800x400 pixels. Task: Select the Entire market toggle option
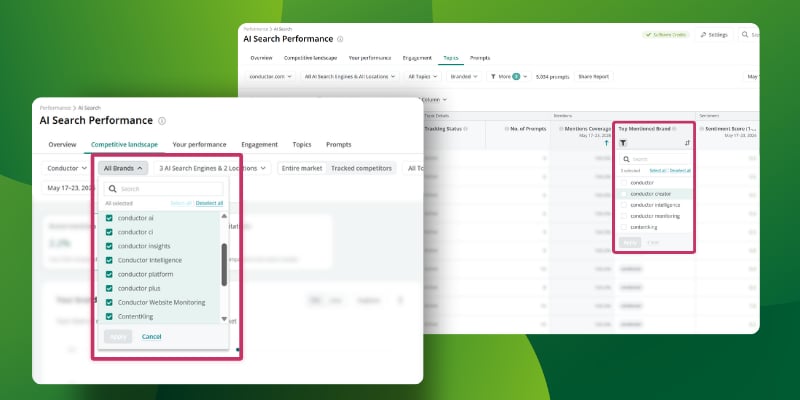pyautogui.click(x=302, y=168)
